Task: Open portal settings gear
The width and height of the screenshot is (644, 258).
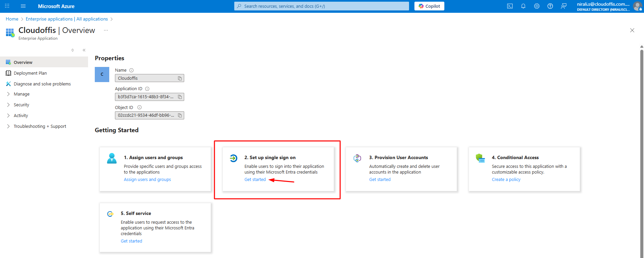Action: pyautogui.click(x=537, y=6)
